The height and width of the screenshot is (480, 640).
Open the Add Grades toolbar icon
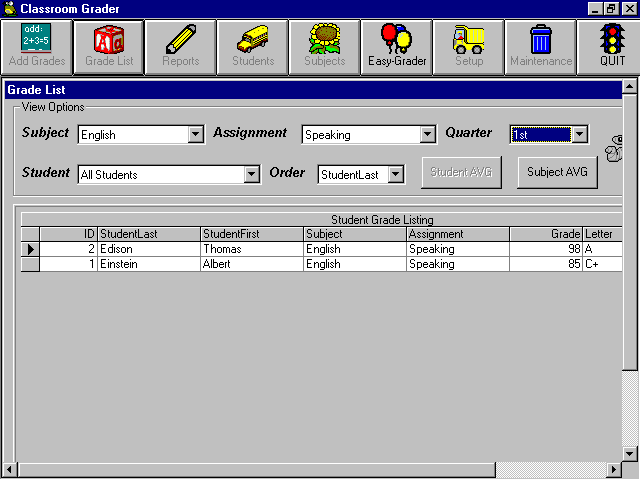tap(36, 47)
